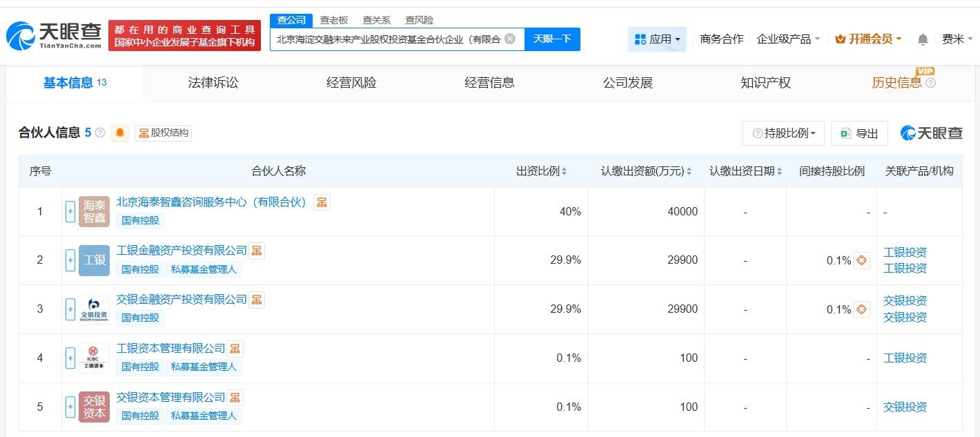Sort by 认缴出资日期 column
Image resolution: width=980 pixels, height=437 pixels.
(745, 171)
